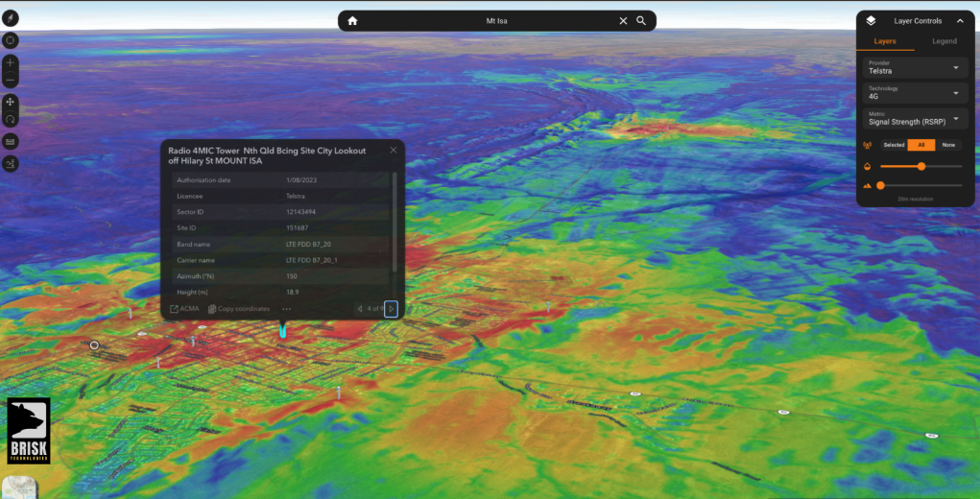The image size is (980, 499).
Task: Click Copy coordinates in tower popup
Action: click(x=239, y=309)
